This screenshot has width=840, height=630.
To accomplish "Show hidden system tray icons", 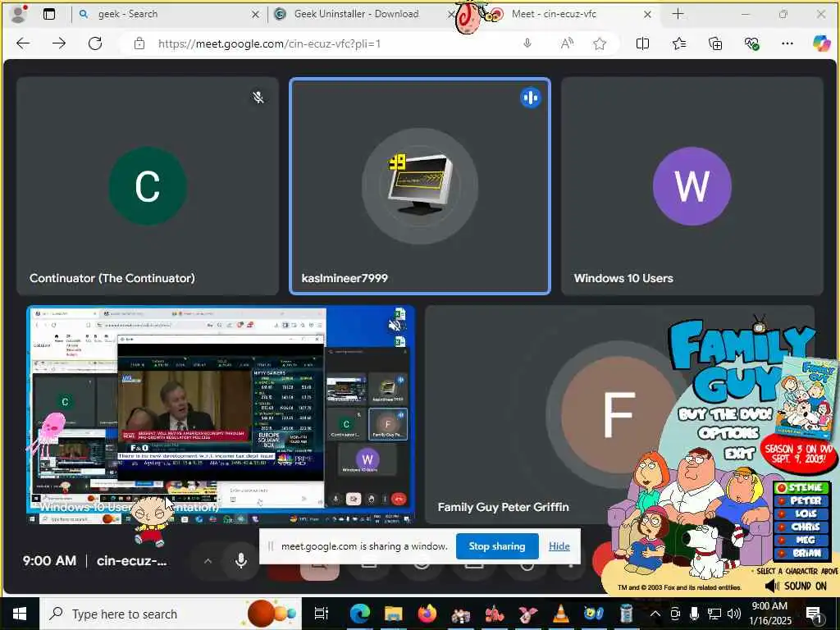I will (x=655, y=614).
